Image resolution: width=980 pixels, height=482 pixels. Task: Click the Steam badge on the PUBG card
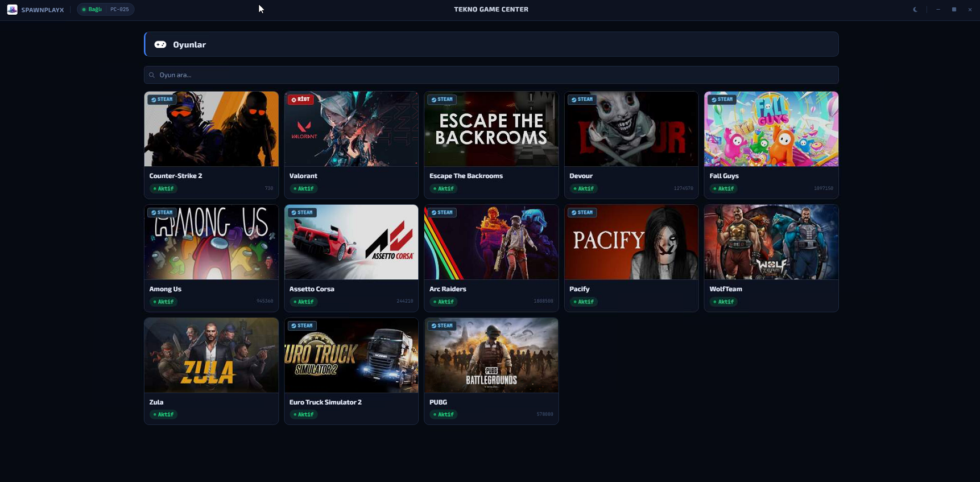[443, 326]
